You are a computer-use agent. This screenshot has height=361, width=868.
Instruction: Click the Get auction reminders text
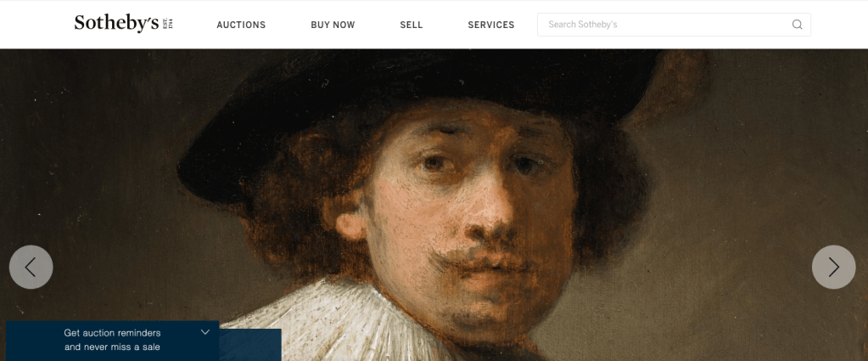point(112,333)
